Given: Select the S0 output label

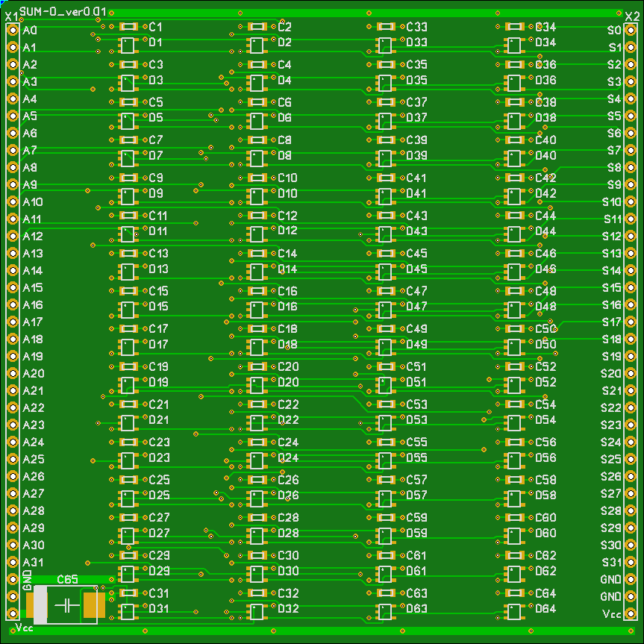Looking at the screenshot, I should (614, 31).
